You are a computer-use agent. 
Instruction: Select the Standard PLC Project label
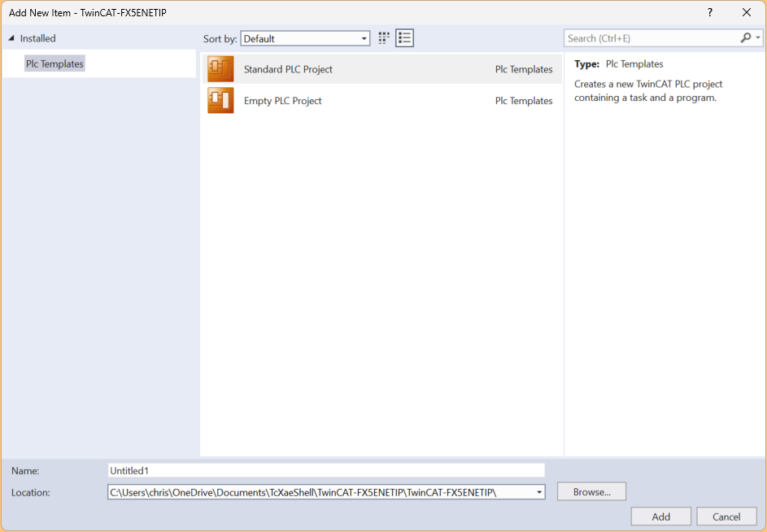[x=288, y=69]
